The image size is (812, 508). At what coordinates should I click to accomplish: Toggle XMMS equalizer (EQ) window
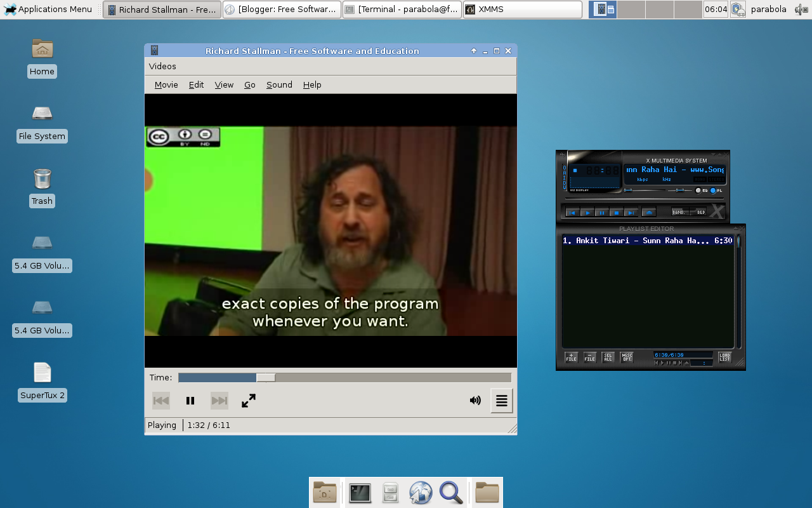click(702, 190)
